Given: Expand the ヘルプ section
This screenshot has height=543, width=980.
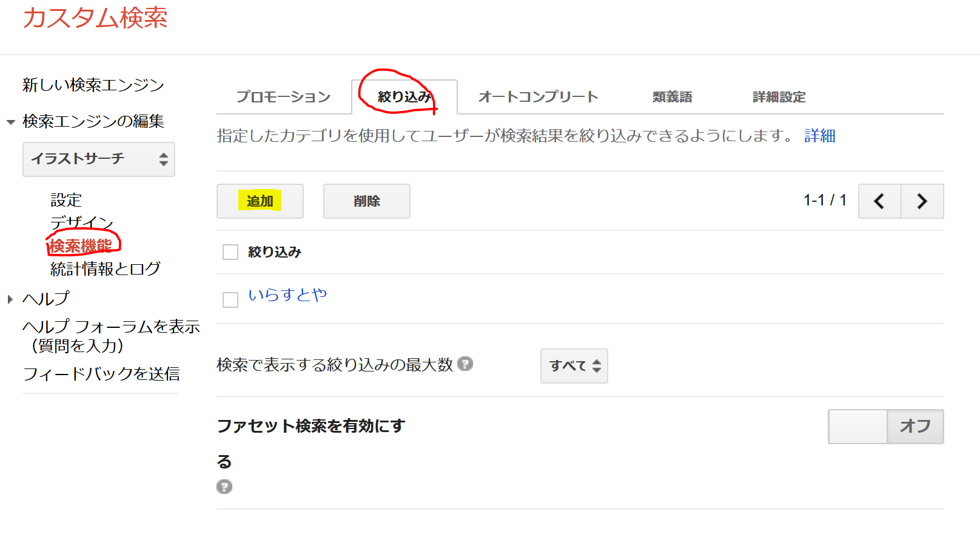Looking at the screenshot, I should click(10, 299).
